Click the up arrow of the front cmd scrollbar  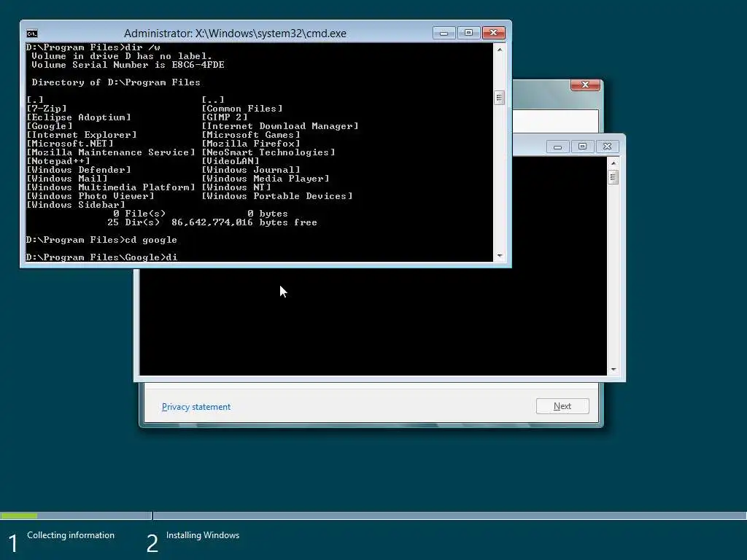[x=499, y=50]
